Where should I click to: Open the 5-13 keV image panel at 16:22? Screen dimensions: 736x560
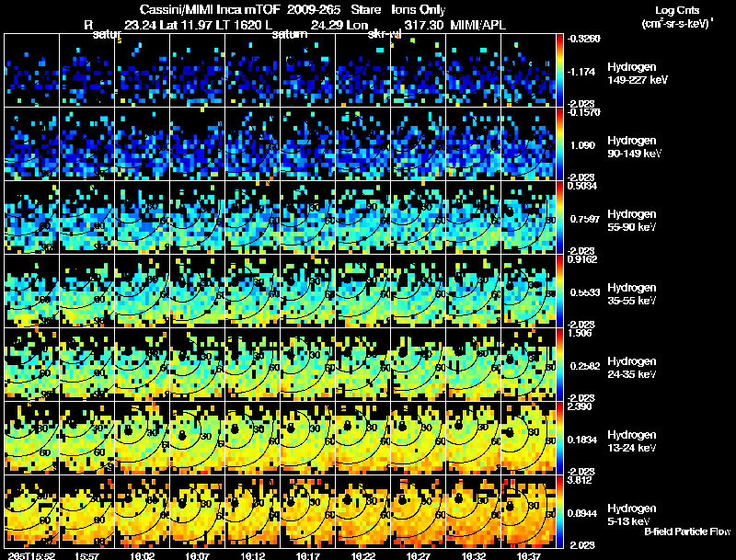click(363, 511)
